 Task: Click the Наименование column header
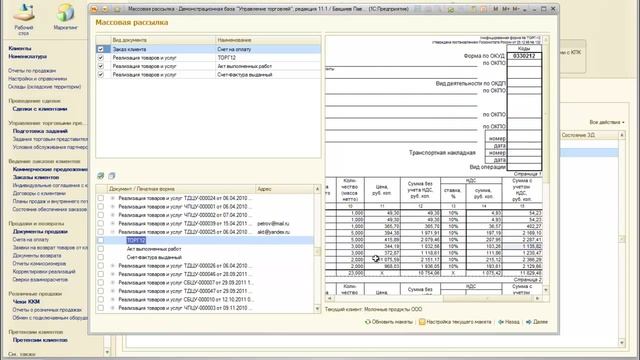click(268, 40)
